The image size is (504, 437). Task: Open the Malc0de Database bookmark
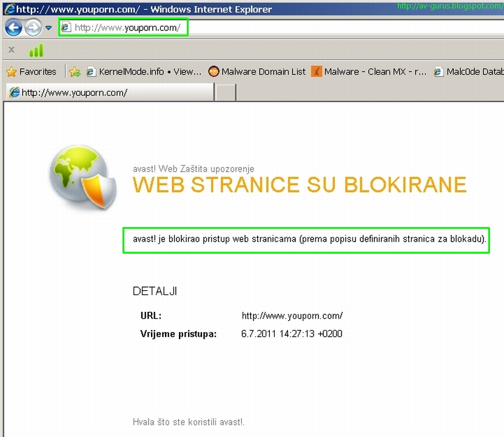[x=469, y=72]
